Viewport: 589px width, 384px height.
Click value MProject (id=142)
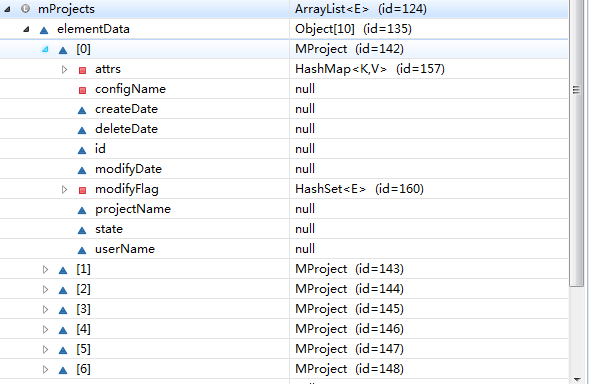349,49
